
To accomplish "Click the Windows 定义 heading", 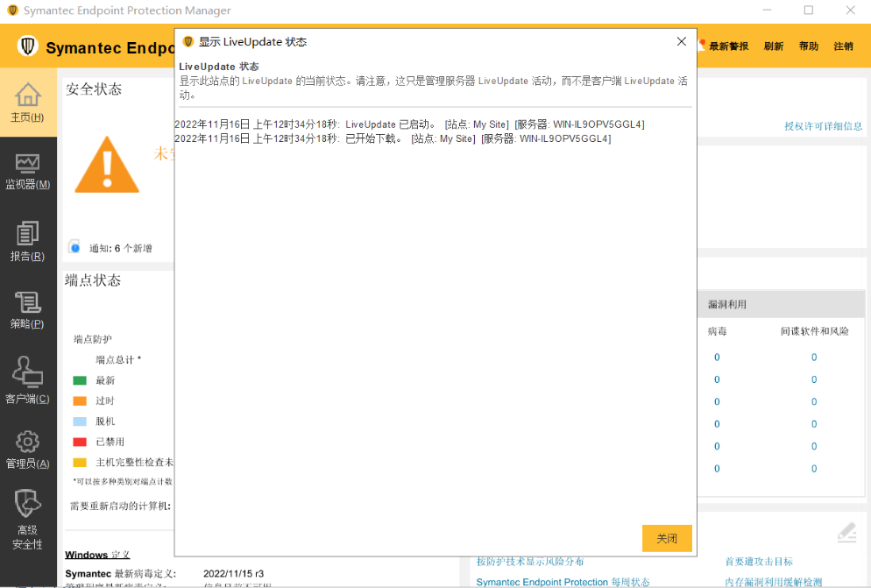I will (x=97, y=555).
